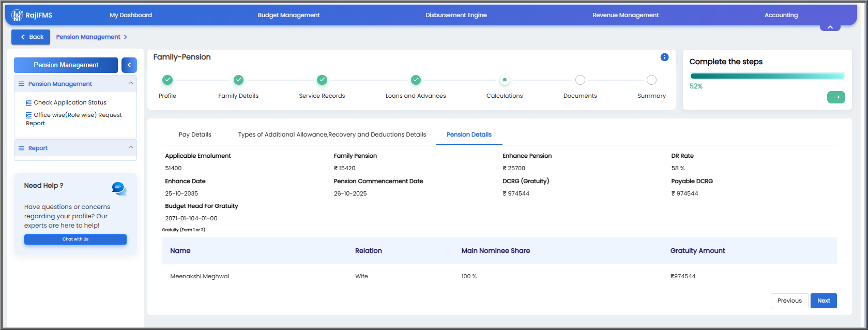Switch to the Pay Details tab
868x330 pixels.
click(x=195, y=134)
